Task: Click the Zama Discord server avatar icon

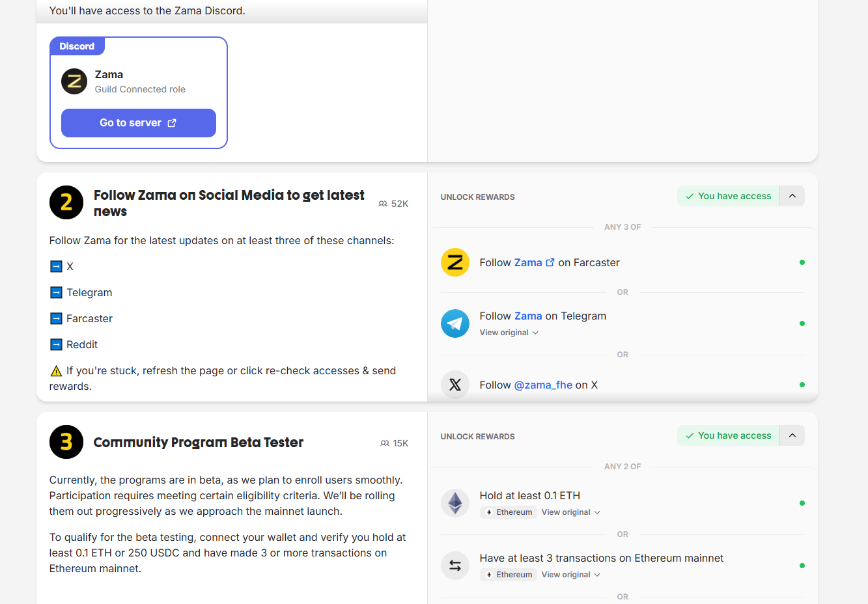Action: pos(74,81)
